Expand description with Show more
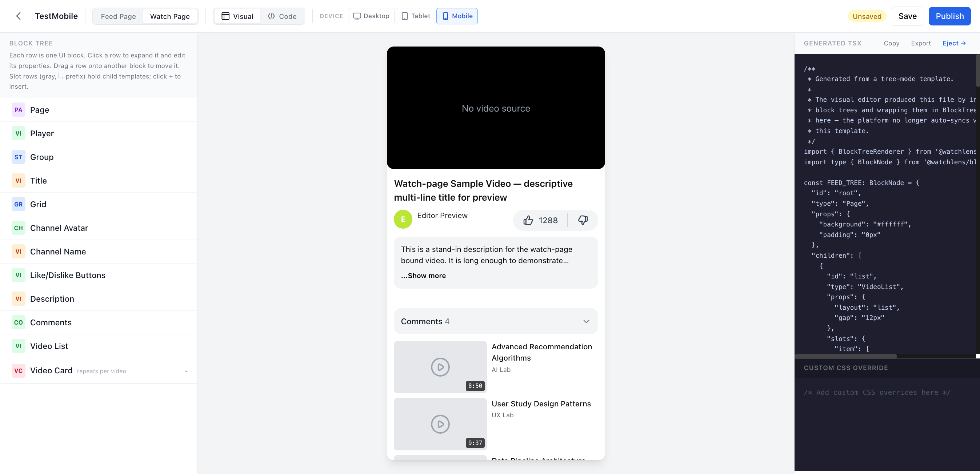The image size is (980, 474). tap(423, 276)
